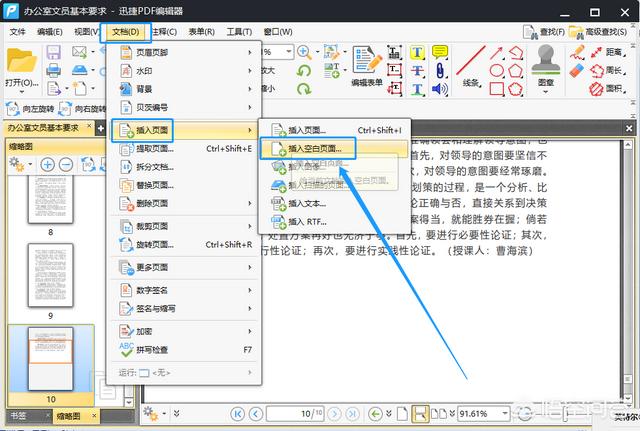Viewport: 640px width, 431px height.
Task: Expand the 页眉页脚 submenu
Action: coord(184,52)
